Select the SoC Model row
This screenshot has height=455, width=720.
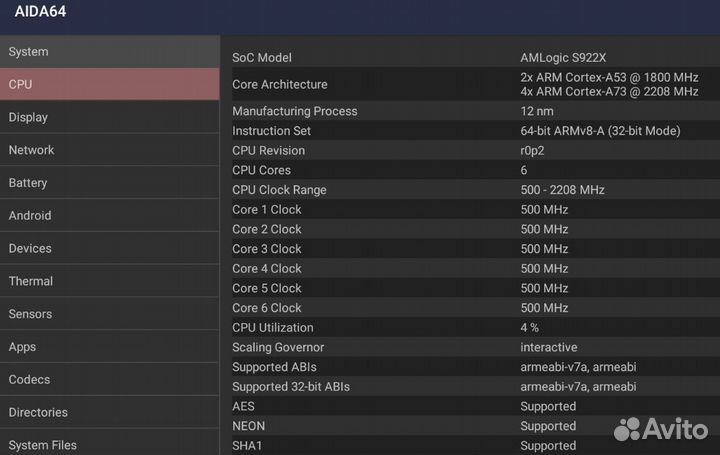point(468,58)
